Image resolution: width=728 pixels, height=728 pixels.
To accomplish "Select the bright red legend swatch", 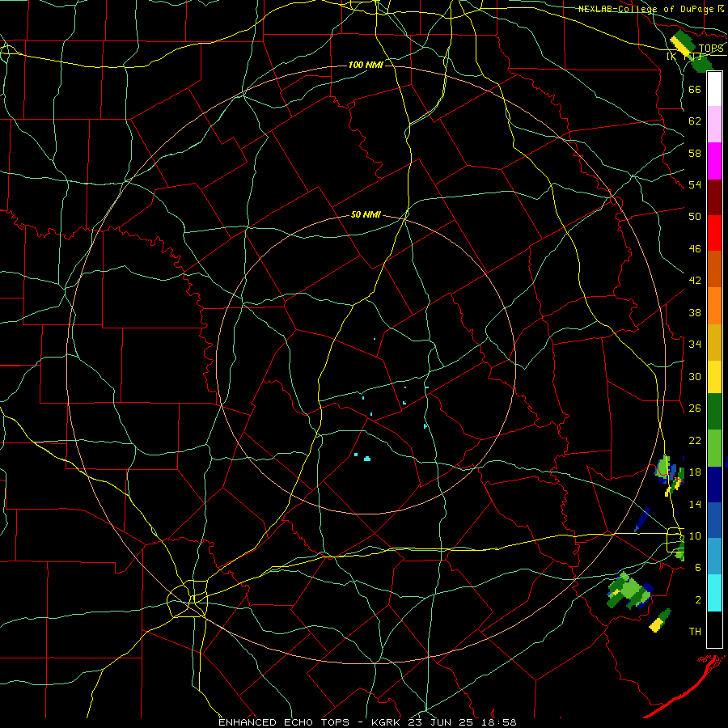I will [x=714, y=233].
